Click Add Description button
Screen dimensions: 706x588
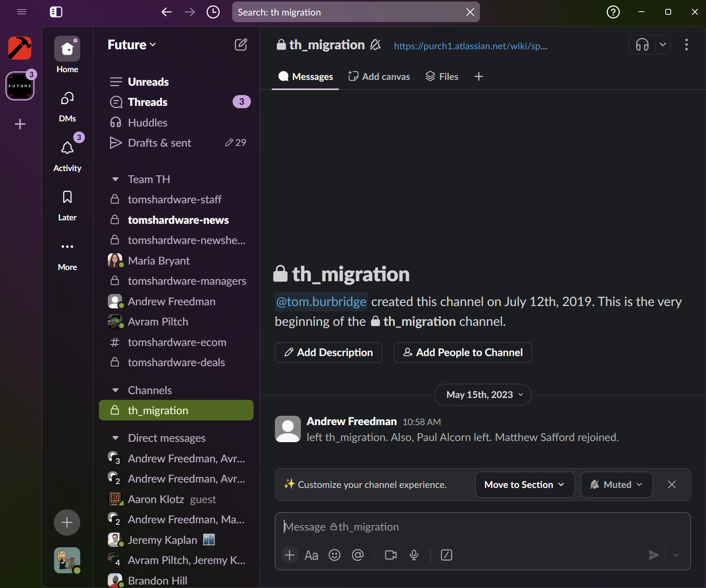tap(328, 353)
